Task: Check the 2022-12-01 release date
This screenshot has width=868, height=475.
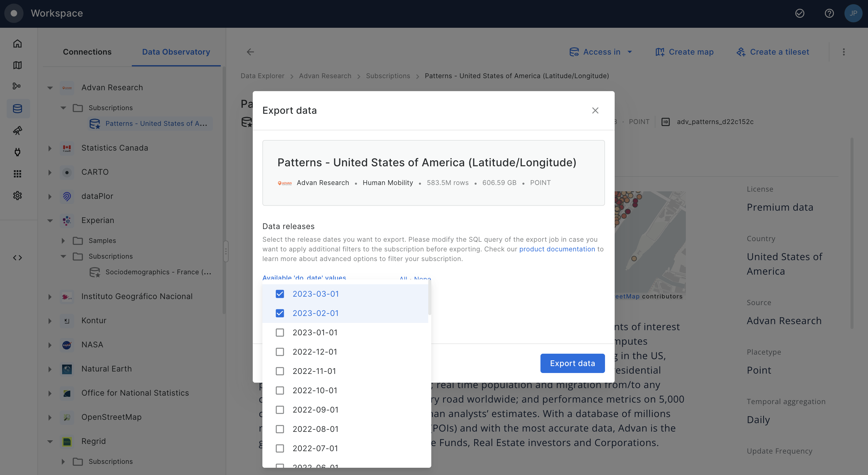Action: 280,352
